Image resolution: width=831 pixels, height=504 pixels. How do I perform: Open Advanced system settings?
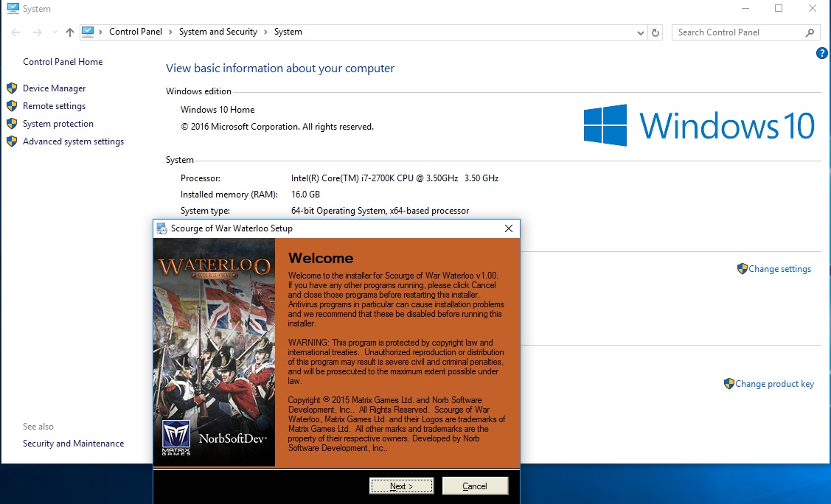point(73,141)
